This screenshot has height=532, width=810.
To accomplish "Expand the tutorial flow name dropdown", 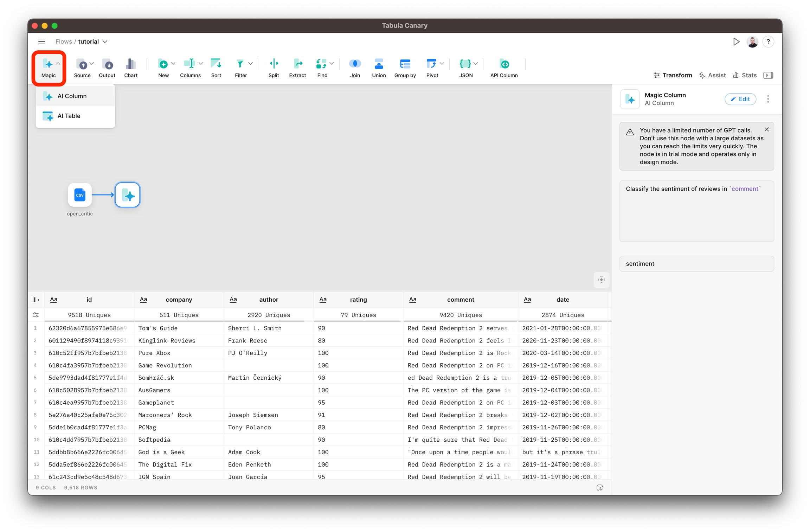I will (105, 42).
